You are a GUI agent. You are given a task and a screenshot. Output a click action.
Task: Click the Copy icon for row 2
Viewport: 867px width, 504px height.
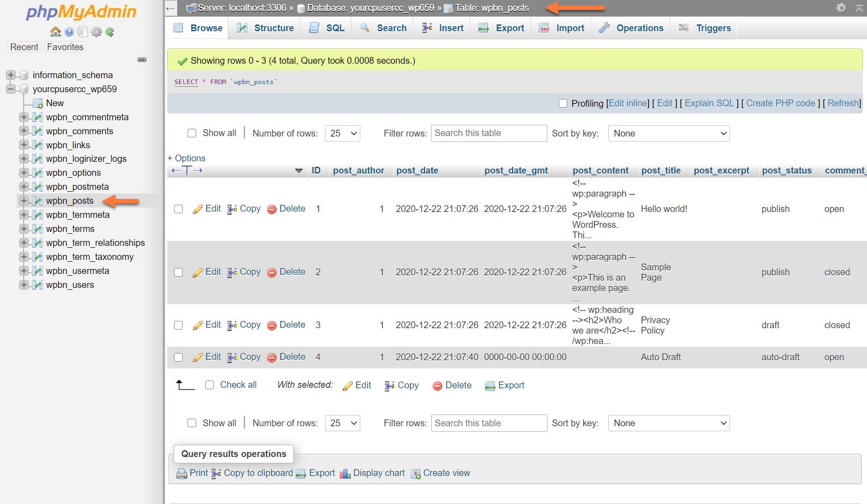(232, 272)
